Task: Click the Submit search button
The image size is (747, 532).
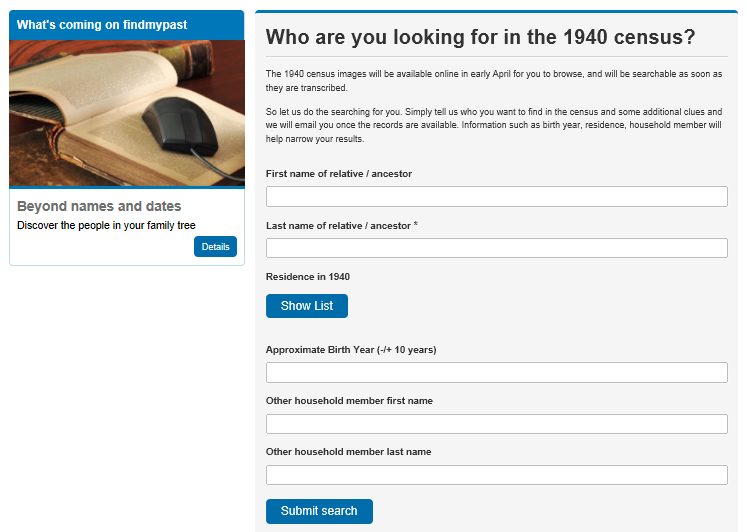Action: (x=319, y=511)
